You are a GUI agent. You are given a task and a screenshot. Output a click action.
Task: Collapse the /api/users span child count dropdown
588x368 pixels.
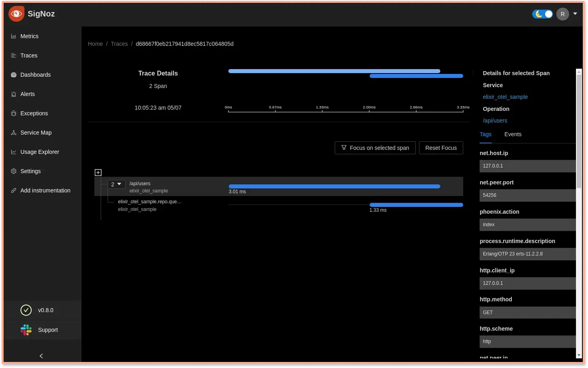coord(116,184)
